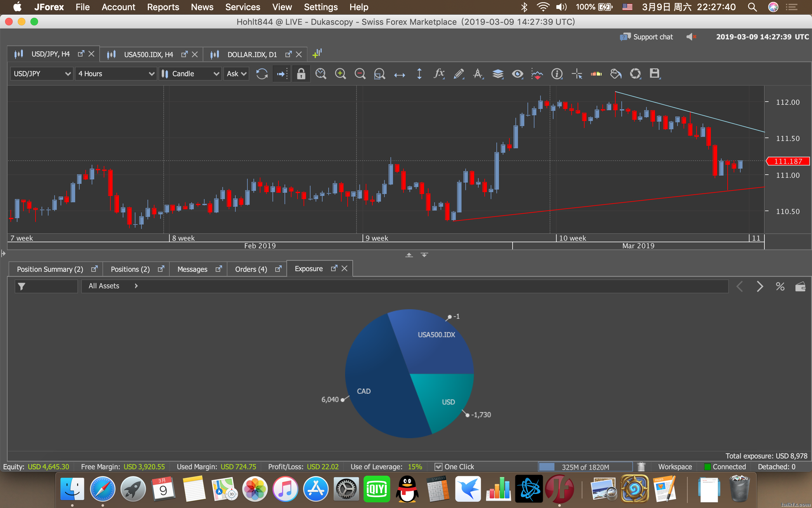Screen dimensions: 812x508
Task: Switch to the USA500.IDX, H4 chart tab
Action: [x=148, y=54]
